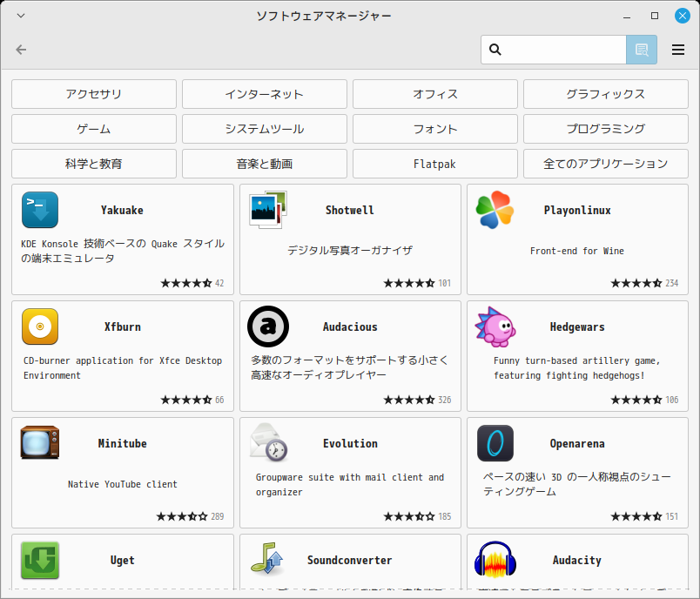Screen dimensions: 700x599
Task: Click the Uget app title
Action: click(122, 560)
